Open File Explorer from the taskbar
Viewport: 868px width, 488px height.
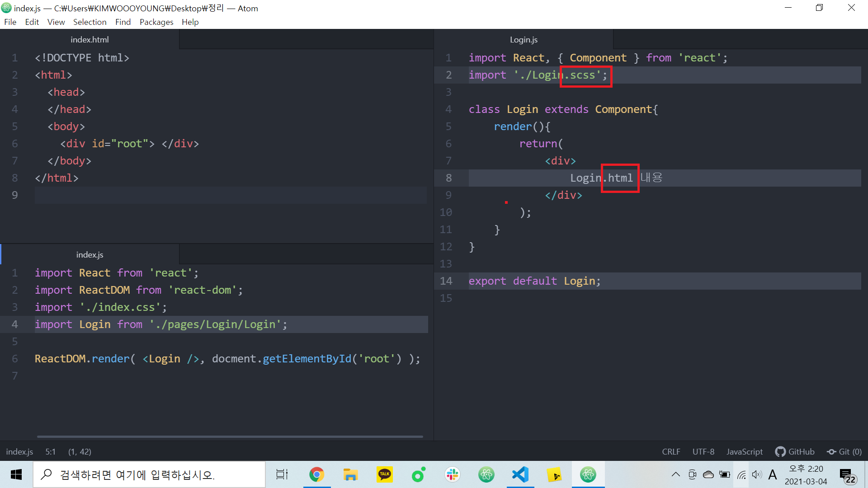coord(350,474)
